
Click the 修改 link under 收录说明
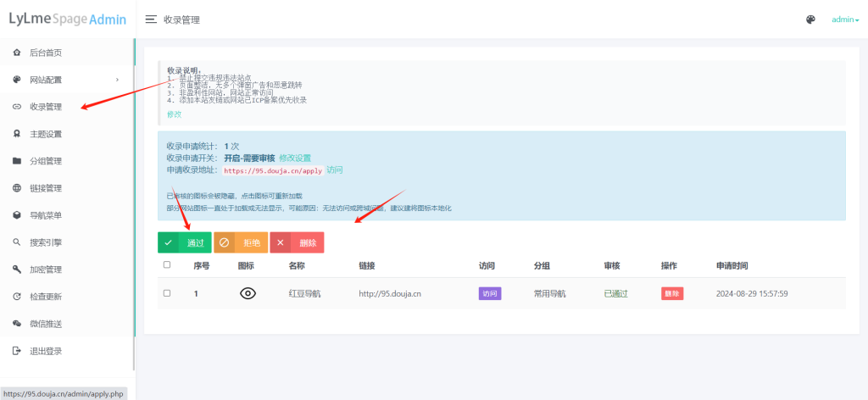pyautogui.click(x=174, y=114)
